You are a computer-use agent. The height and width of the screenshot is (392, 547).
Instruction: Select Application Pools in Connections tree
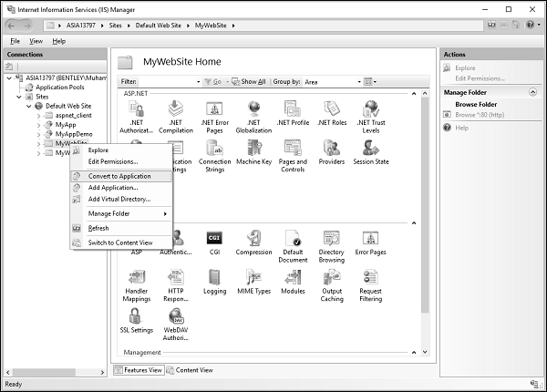[59, 88]
